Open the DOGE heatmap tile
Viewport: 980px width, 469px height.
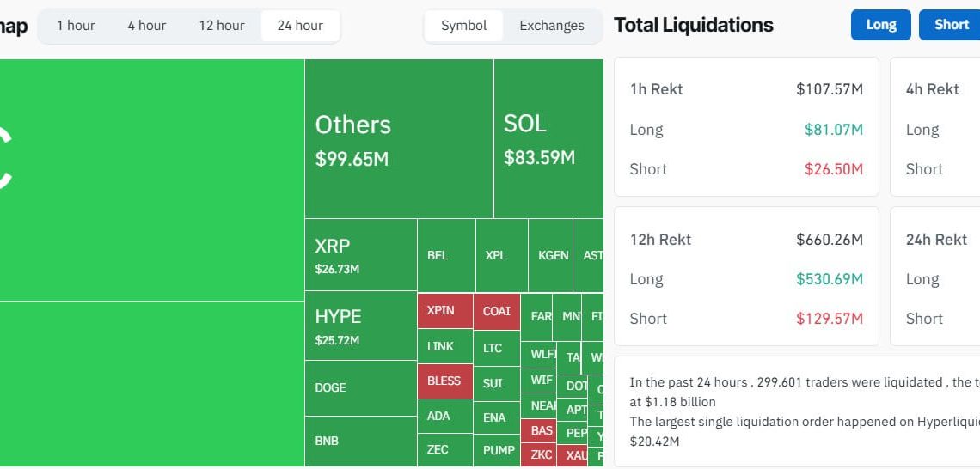(x=361, y=387)
